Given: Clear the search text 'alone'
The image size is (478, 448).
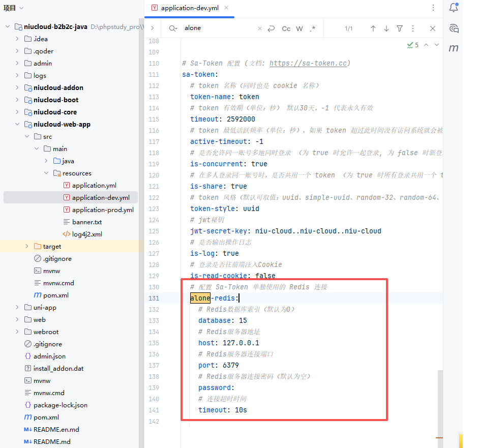Looking at the screenshot, I should coord(259,28).
